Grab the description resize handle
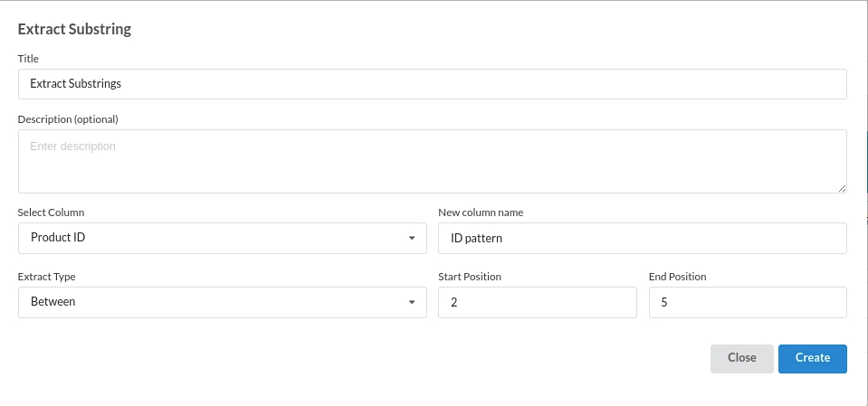Viewport: 868px width, 406px height. pyautogui.click(x=842, y=189)
